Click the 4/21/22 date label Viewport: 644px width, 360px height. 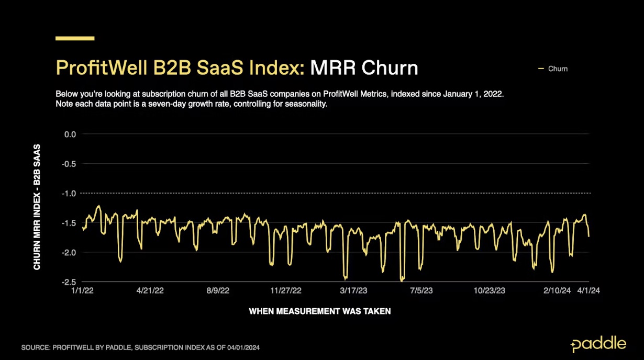(x=151, y=291)
